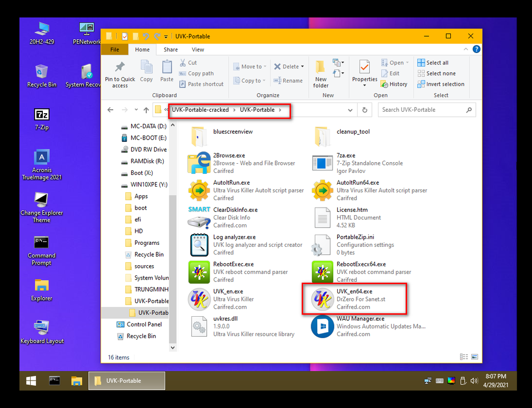Select AutoItRun64.exe file
The height and width of the screenshot is (408, 532).
[x=369, y=190]
